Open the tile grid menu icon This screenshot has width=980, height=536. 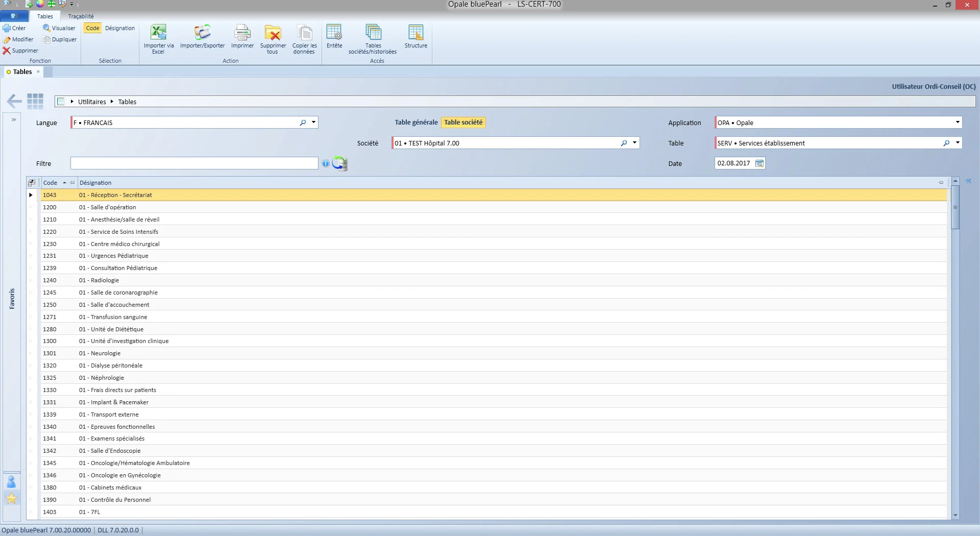35,101
